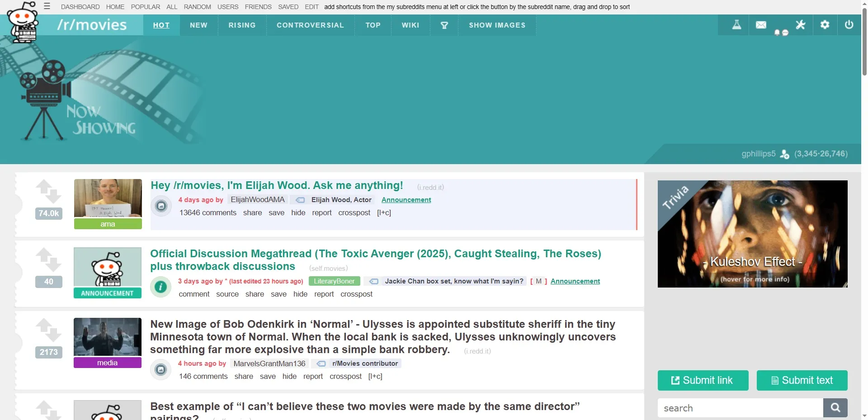Switch to the TOP sorting tab
The image size is (868, 420).
pos(373,25)
